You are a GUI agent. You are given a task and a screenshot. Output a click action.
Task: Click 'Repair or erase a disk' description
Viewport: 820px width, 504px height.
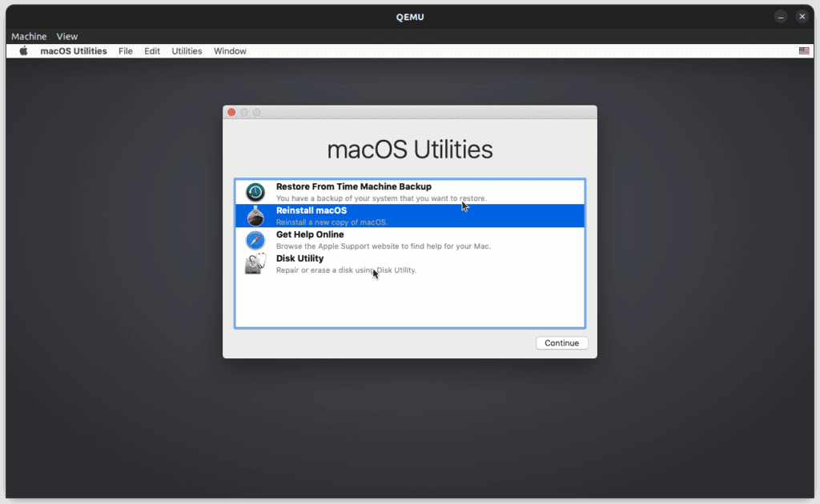point(346,270)
